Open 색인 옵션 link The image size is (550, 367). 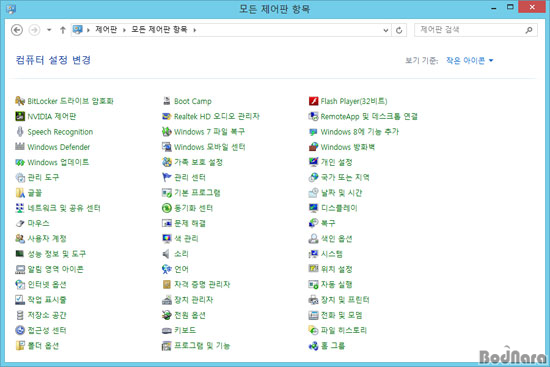click(336, 239)
